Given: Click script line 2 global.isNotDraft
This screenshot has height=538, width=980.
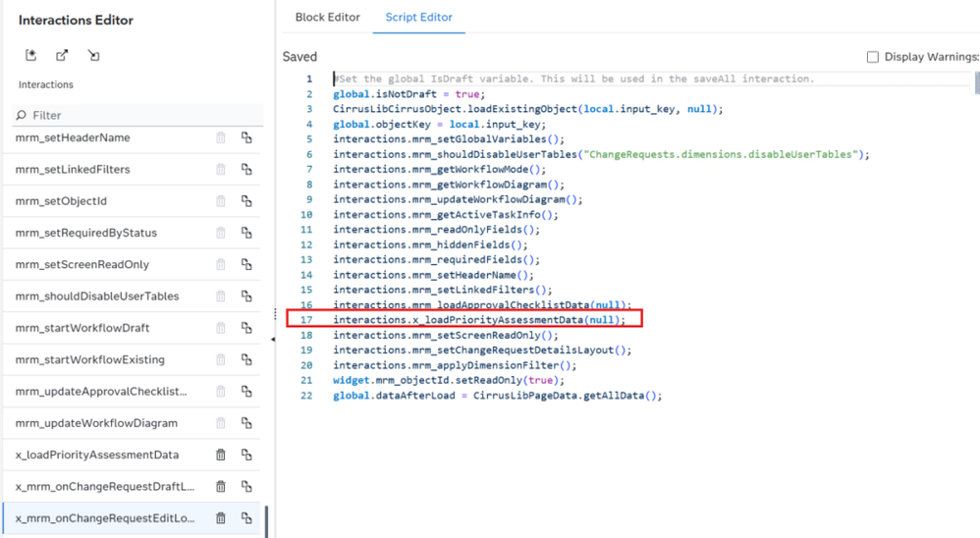Looking at the screenshot, I should coord(408,93).
